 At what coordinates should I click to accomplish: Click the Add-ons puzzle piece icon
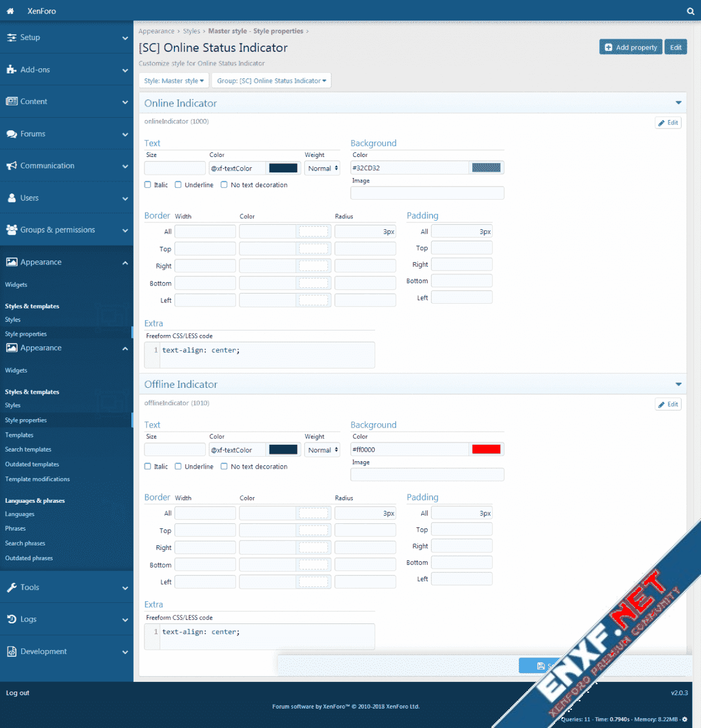click(x=11, y=69)
